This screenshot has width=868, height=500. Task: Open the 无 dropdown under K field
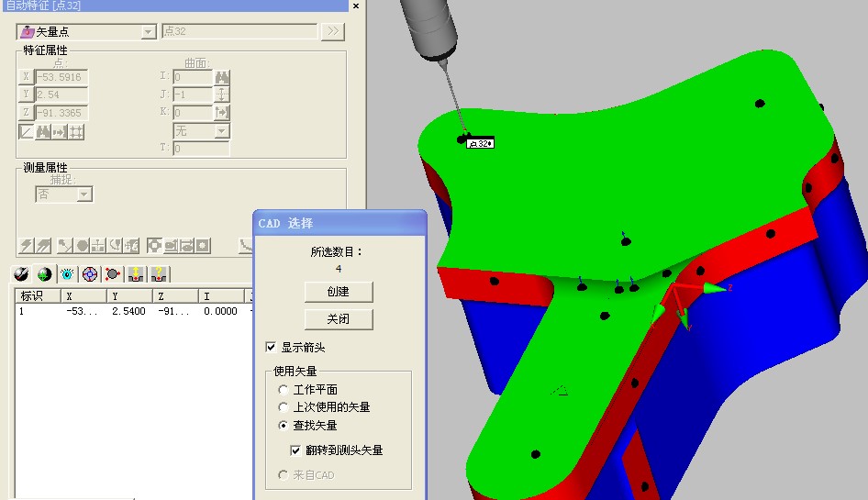pyautogui.click(x=221, y=131)
